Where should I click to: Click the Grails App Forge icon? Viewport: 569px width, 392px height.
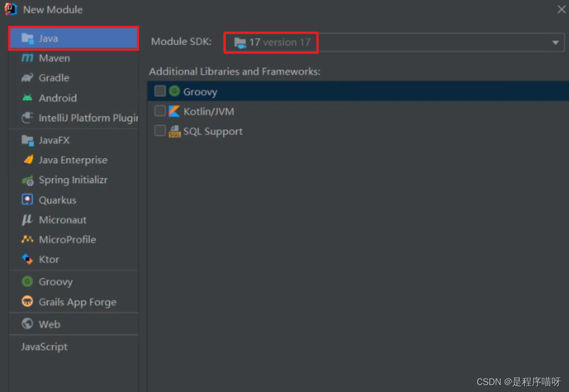coord(27,302)
